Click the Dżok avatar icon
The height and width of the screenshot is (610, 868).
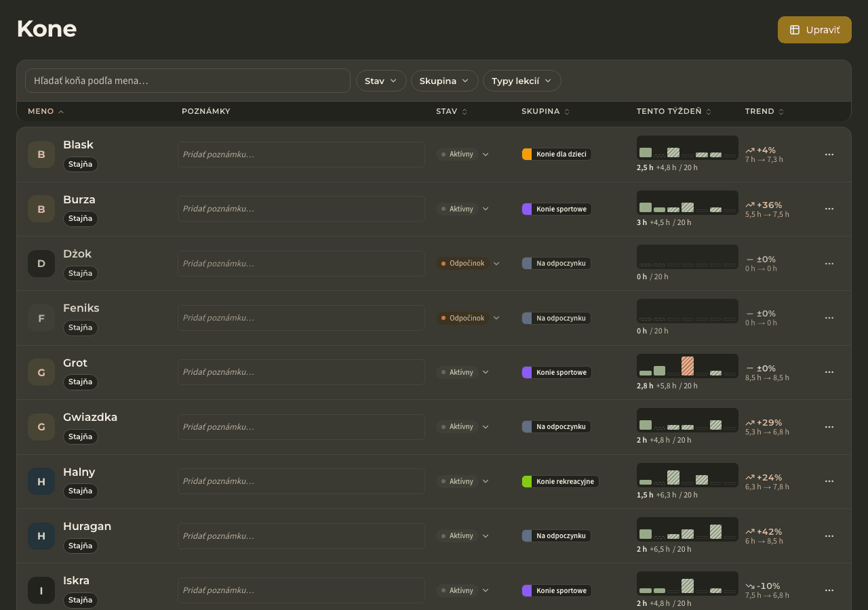click(x=41, y=264)
